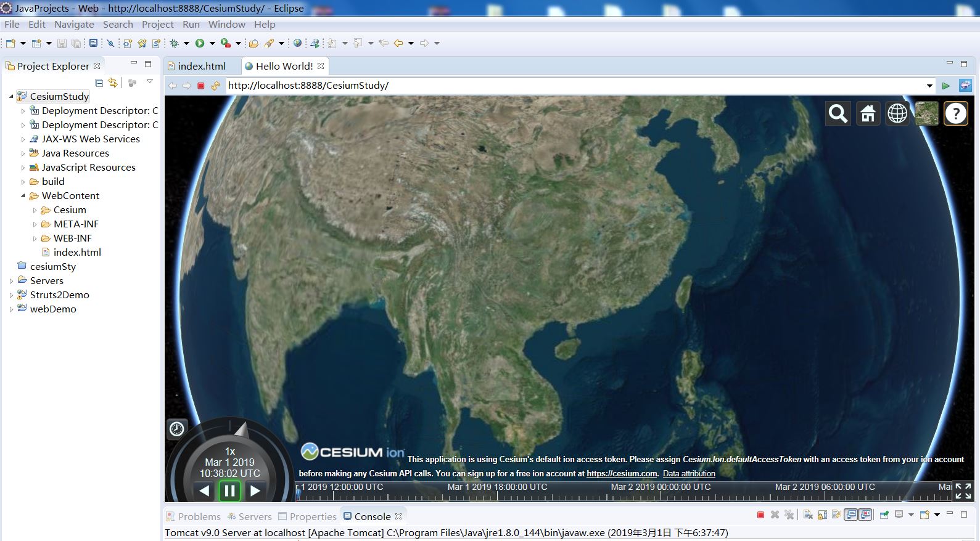980x541 pixels.
Task: Open the Cesium navigation help button
Action: coord(956,113)
